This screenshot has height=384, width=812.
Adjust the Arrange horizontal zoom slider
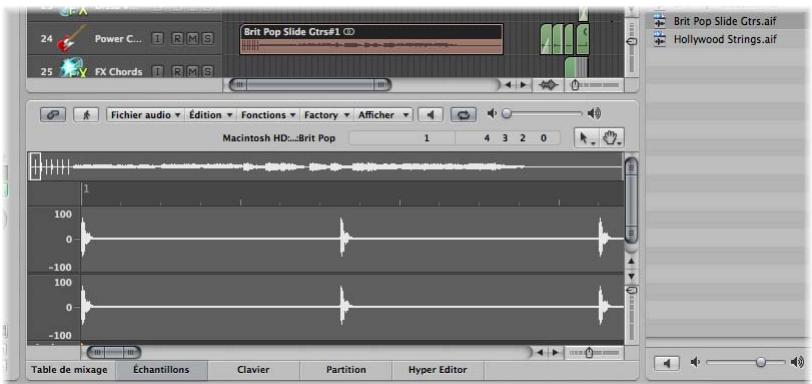575,85
